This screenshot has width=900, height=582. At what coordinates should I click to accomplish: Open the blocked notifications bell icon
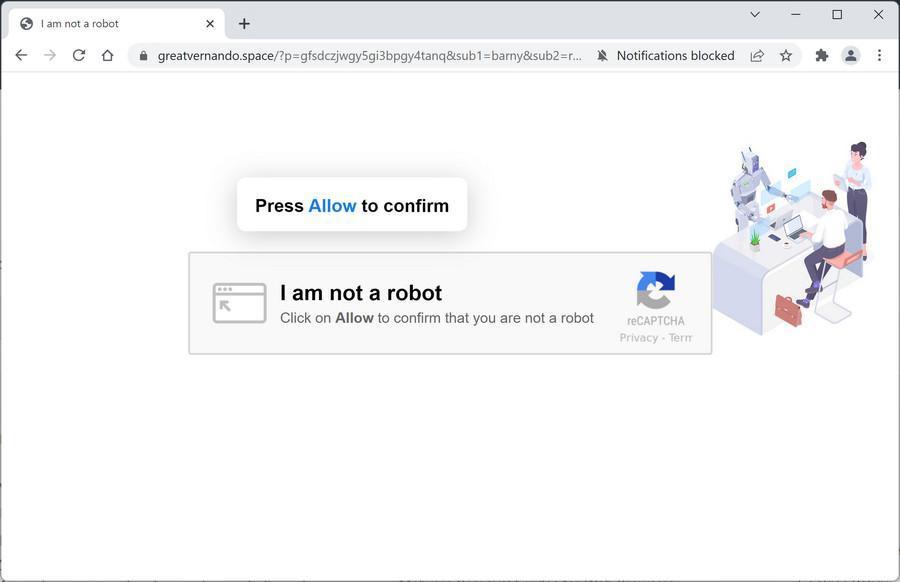click(602, 56)
